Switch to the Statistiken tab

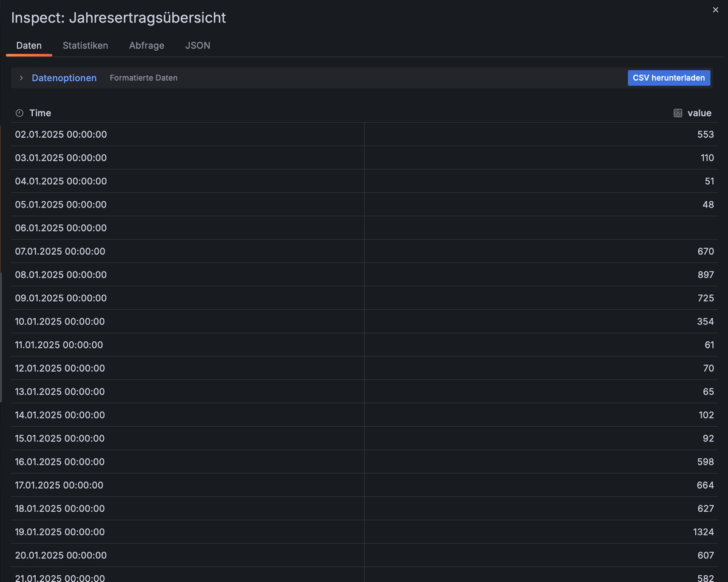86,45
